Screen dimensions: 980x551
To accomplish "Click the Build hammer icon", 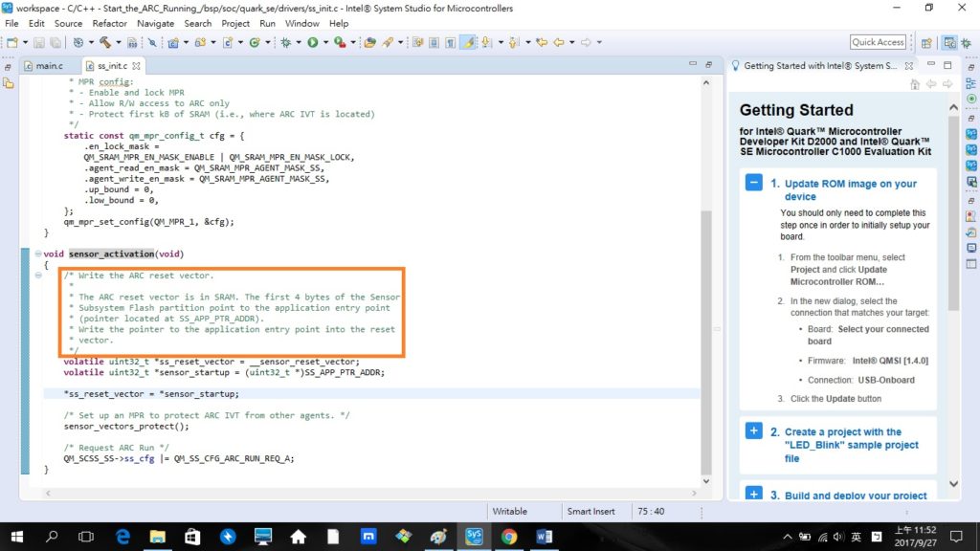I will click(105, 42).
